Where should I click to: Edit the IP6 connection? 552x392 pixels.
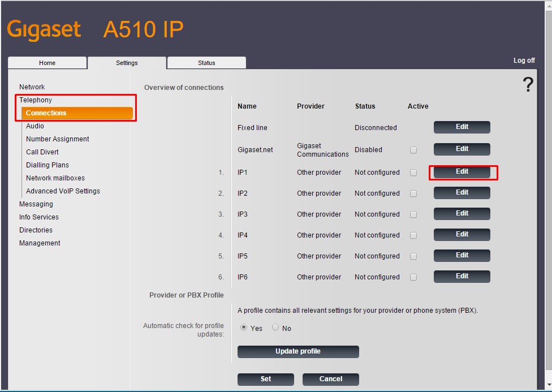coord(462,277)
